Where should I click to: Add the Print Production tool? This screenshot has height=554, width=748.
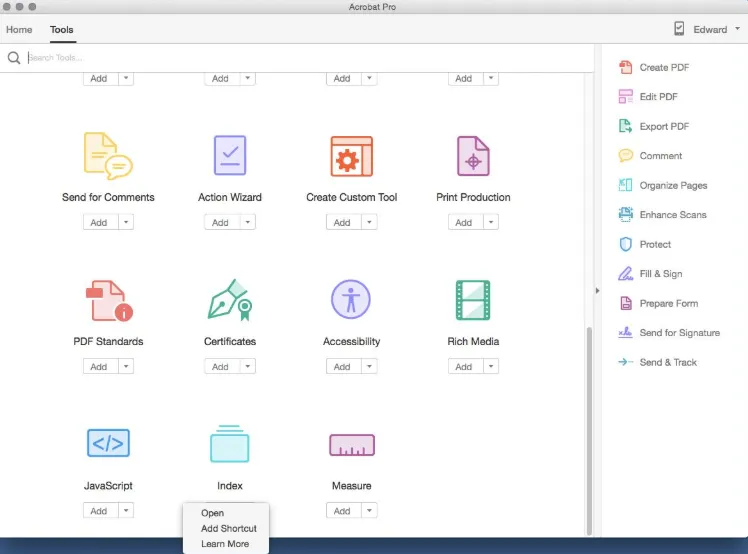(466, 222)
